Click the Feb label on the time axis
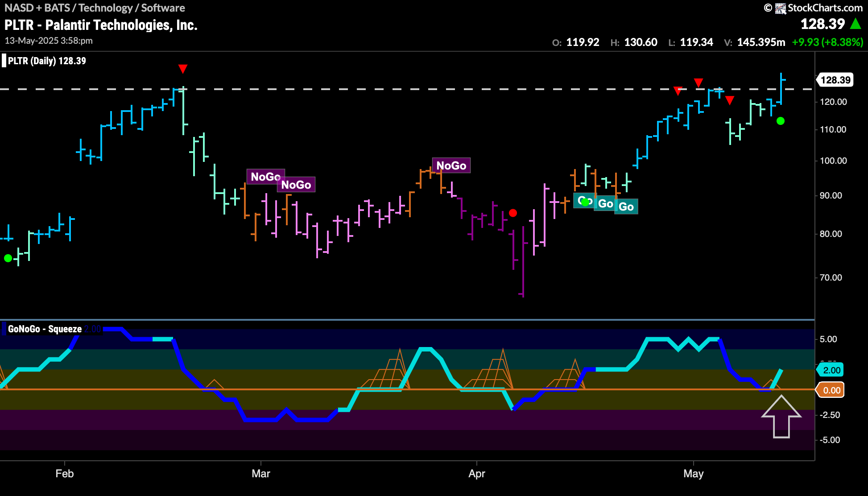868x496 pixels. coord(65,474)
